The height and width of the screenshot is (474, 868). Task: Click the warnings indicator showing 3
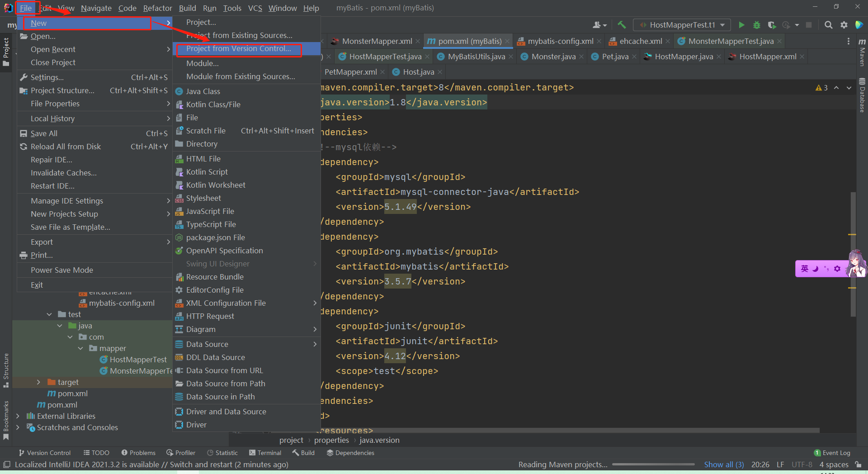(821, 88)
